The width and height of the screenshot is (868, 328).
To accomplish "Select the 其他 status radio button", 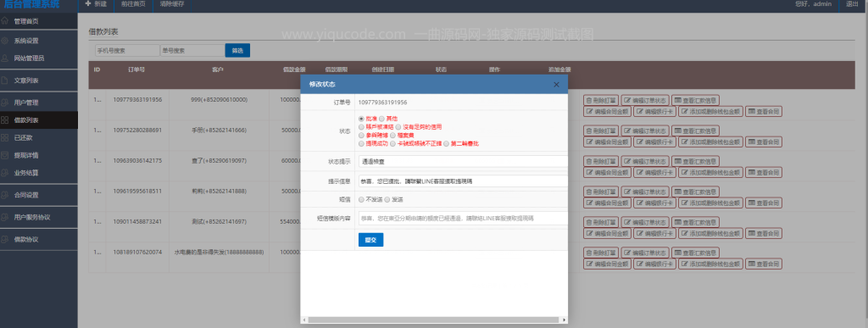I will (x=381, y=119).
